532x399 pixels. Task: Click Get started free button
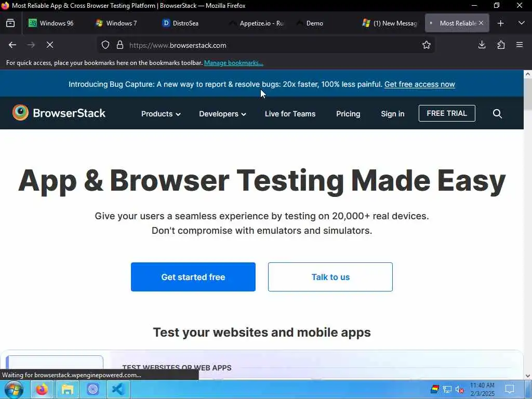pos(193,277)
